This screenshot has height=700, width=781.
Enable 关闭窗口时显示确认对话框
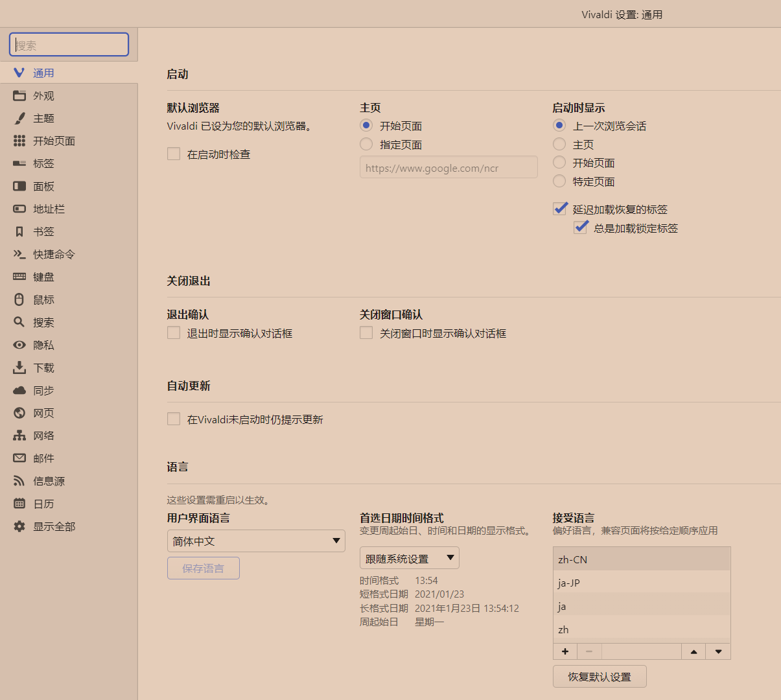coord(366,332)
